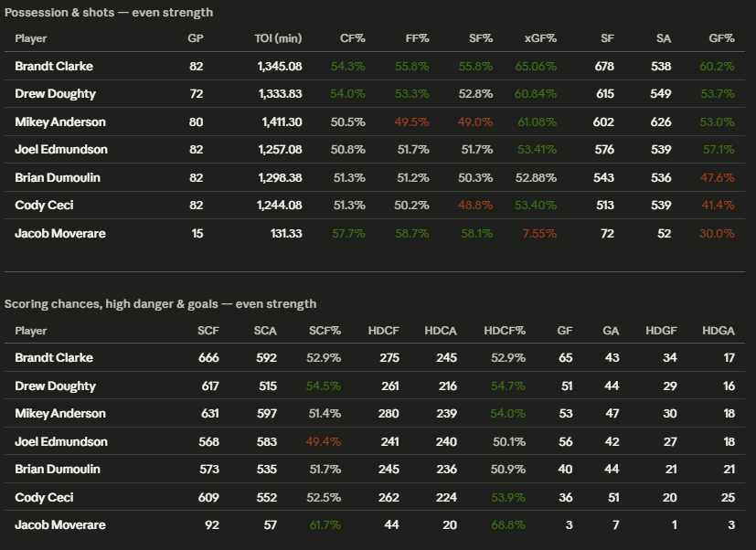The height and width of the screenshot is (550, 756).
Task: Click the HDCF% column header
Action: coord(505,331)
